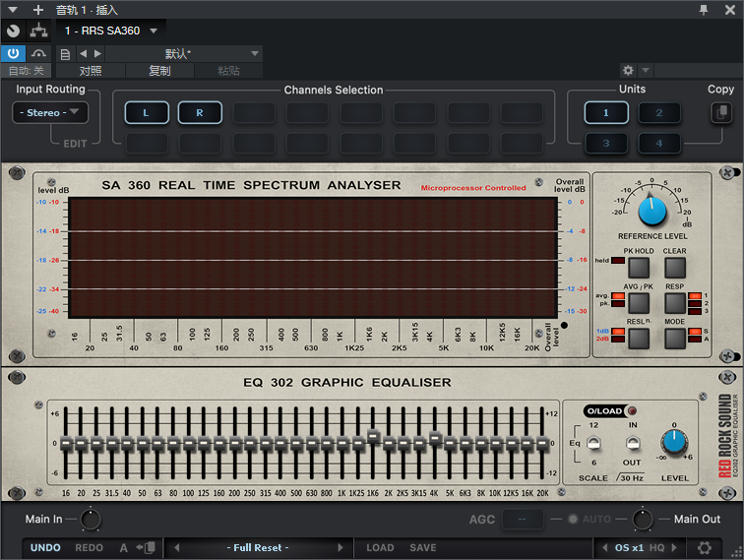Viewport: 744px width, 560px height.
Task: Toggle the 30 Hz filter IN/OUT switch
Action: click(x=632, y=443)
